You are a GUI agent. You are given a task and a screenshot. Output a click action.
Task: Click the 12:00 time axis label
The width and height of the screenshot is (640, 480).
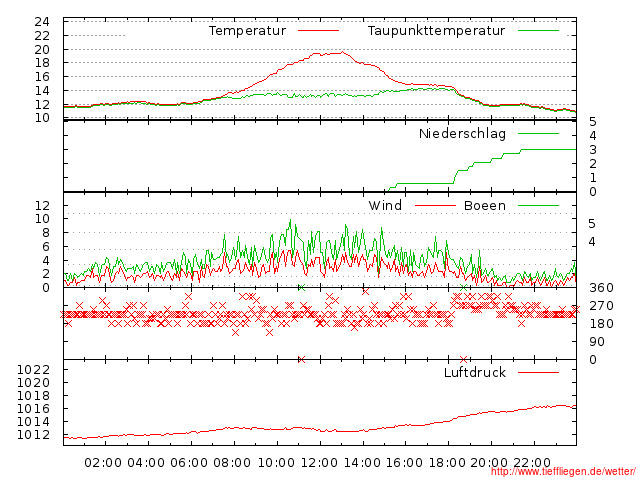coord(319,462)
